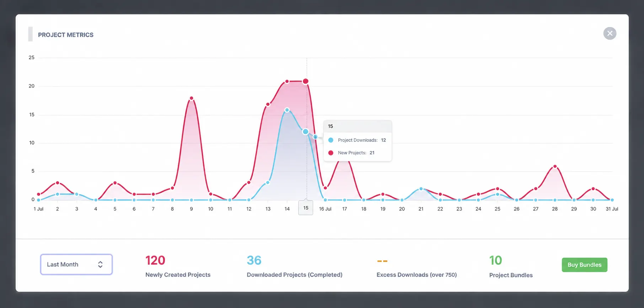Click the '31 Jul' x-axis label

click(x=612, y=209)
